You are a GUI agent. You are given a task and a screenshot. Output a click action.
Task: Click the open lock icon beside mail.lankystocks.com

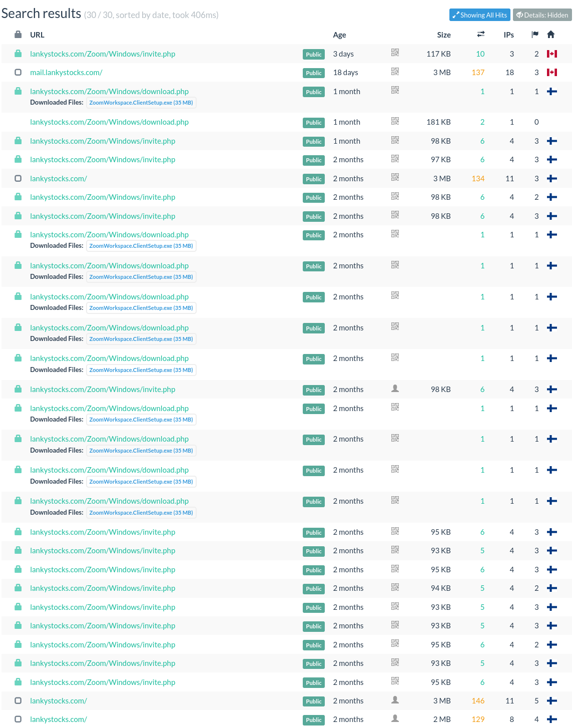(18, 72)
